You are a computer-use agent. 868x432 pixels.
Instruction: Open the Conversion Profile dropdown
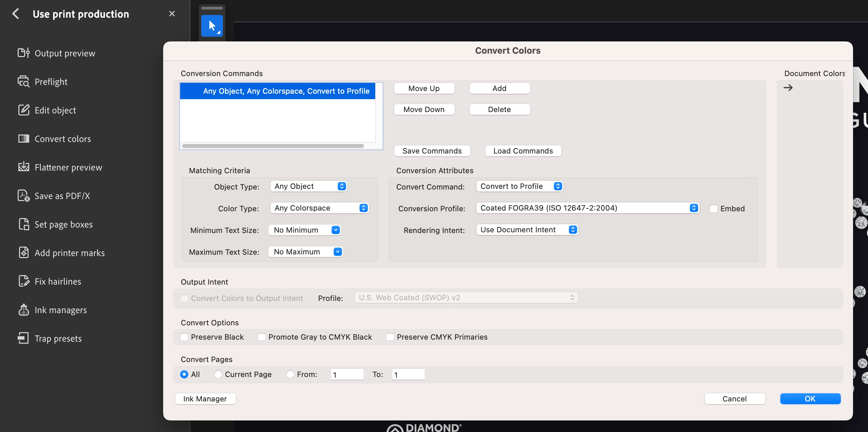[587, 208]
